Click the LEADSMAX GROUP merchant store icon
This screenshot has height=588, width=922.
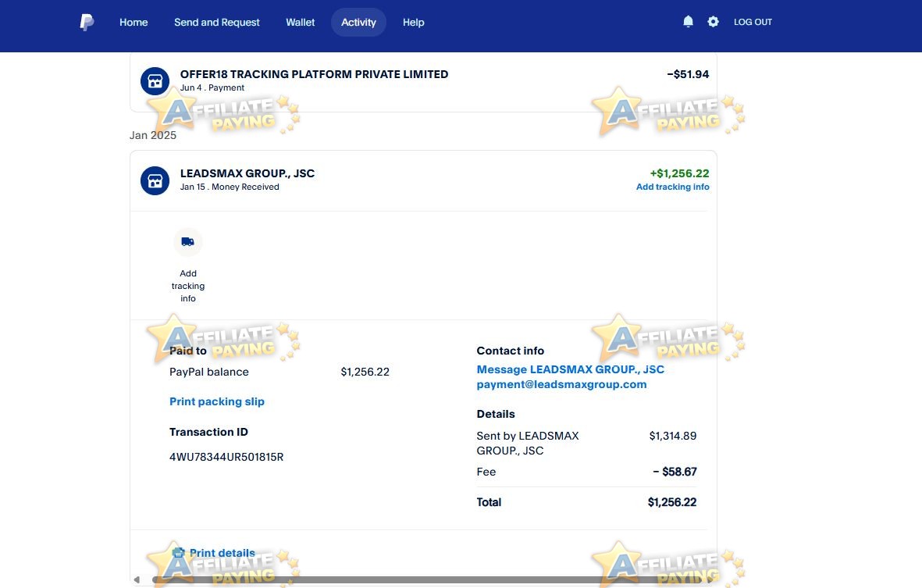[155, 180]
